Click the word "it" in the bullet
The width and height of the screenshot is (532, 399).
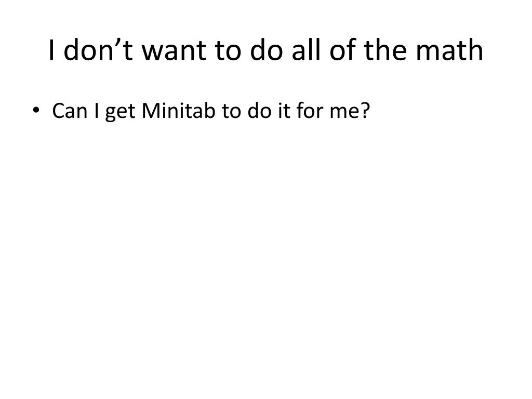tap(284, 111)
